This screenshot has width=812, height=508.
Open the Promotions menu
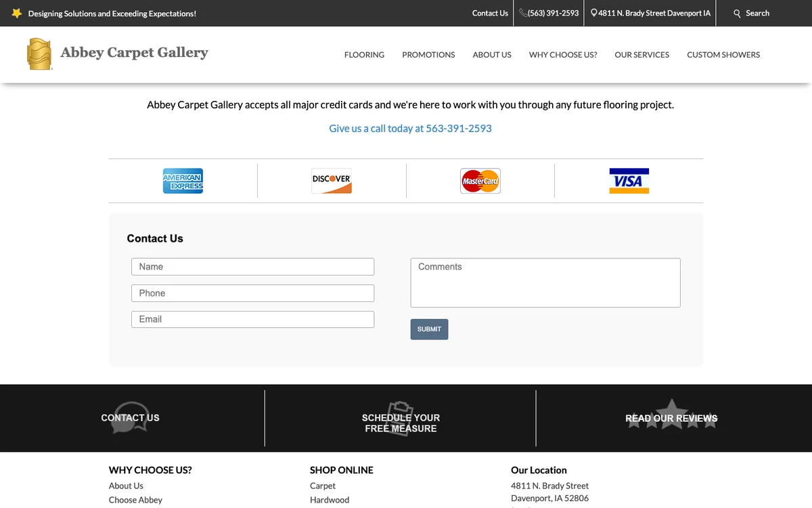tap(428, 55)
